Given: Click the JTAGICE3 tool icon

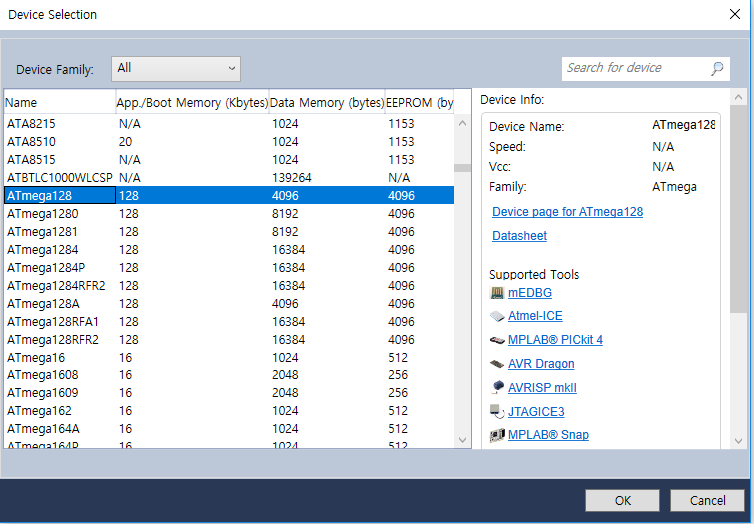Looking at the screenshot, I should point(497,412).
